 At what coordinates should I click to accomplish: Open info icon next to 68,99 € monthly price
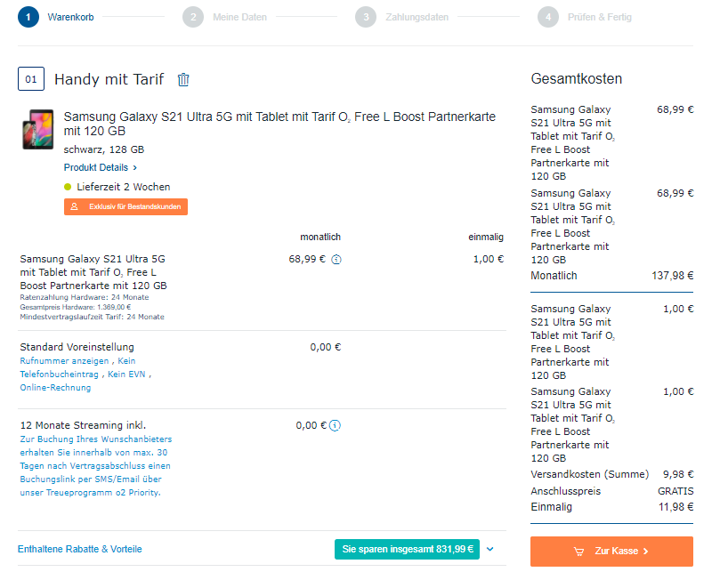336,260
